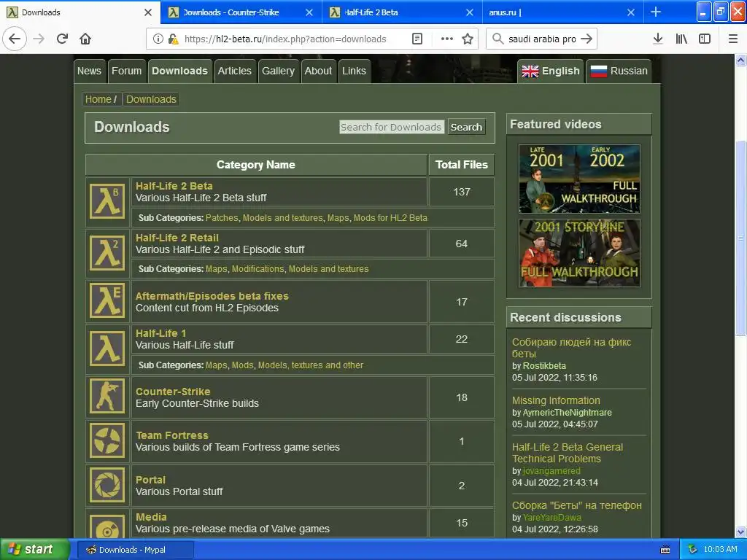Open Half-Life 2 Retail category link
The image size is (747, 560).
pyautogui.click(x=177, y=238)
